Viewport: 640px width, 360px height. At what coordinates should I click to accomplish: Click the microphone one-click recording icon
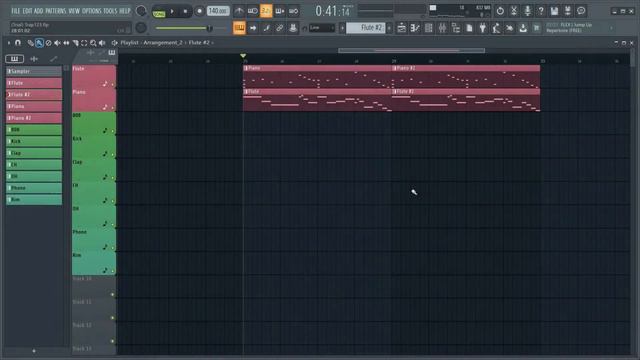[527, 11]
